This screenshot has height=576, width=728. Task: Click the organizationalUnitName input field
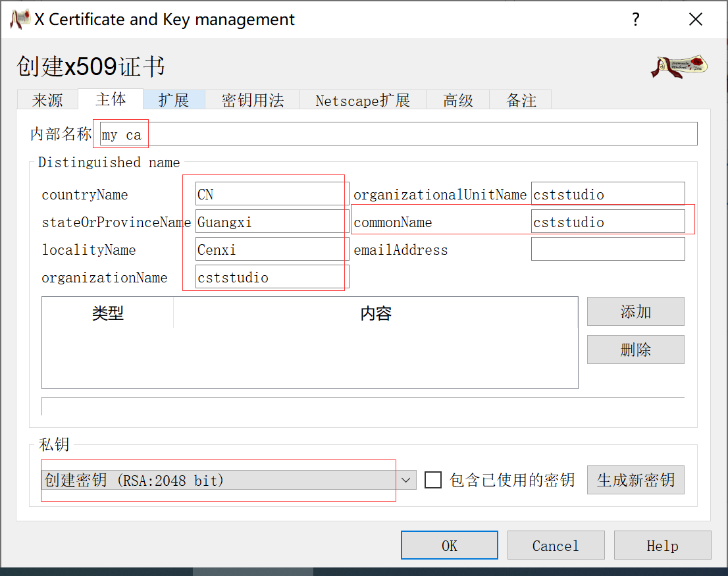click(x=608, y=194)
